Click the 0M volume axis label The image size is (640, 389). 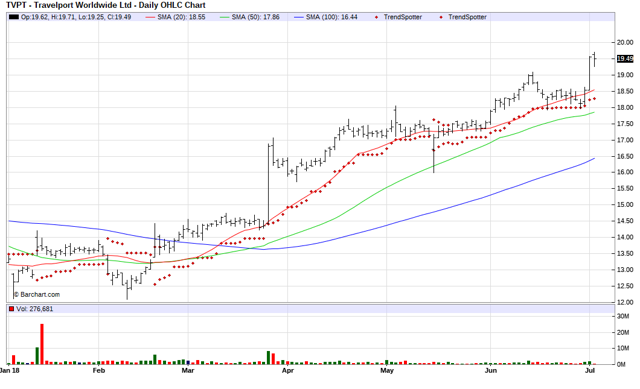621,365
